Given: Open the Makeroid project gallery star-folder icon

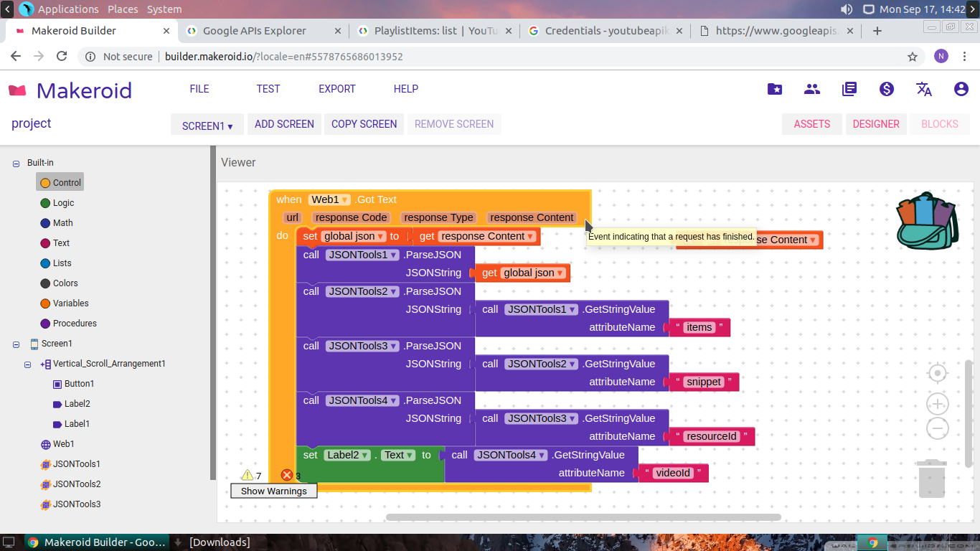Looking at the screenshot, I should [775, 89].
